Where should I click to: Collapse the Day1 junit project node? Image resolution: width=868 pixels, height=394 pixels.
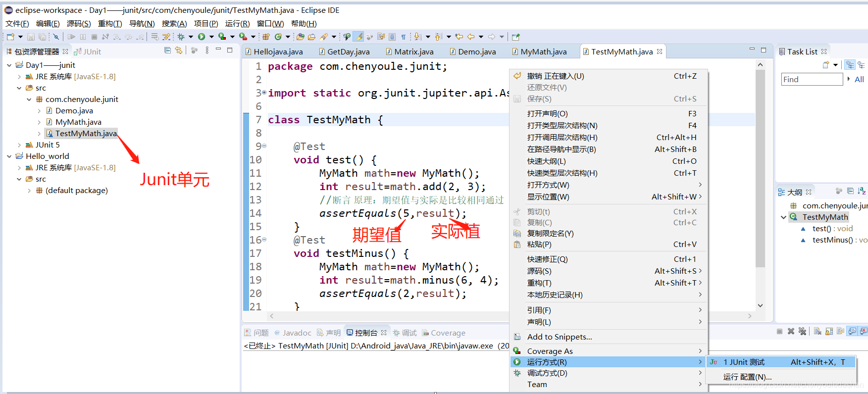[9, 65]
